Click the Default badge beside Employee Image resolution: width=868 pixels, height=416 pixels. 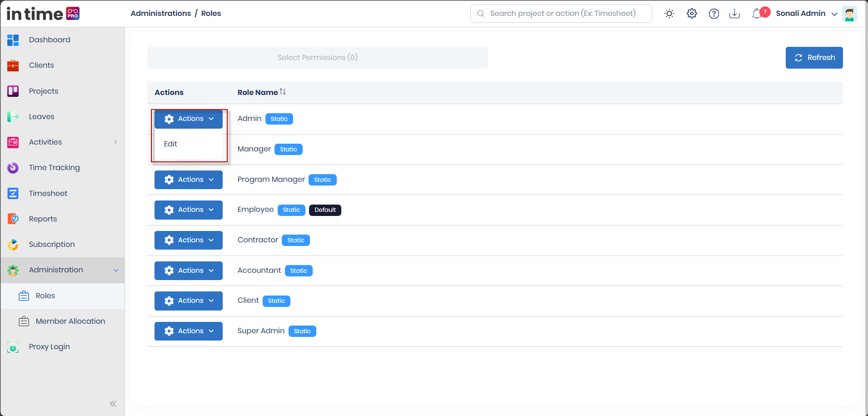pyautogui.click(x=325, y=210)
